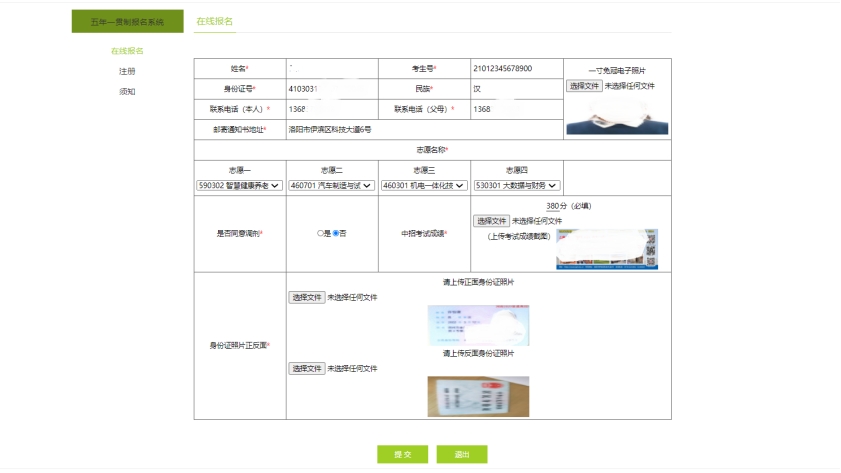This screenshot has width=841, height=473.
Task: Select the 是 radio button for 是否同意调剂
Action: tap(321, 233)
